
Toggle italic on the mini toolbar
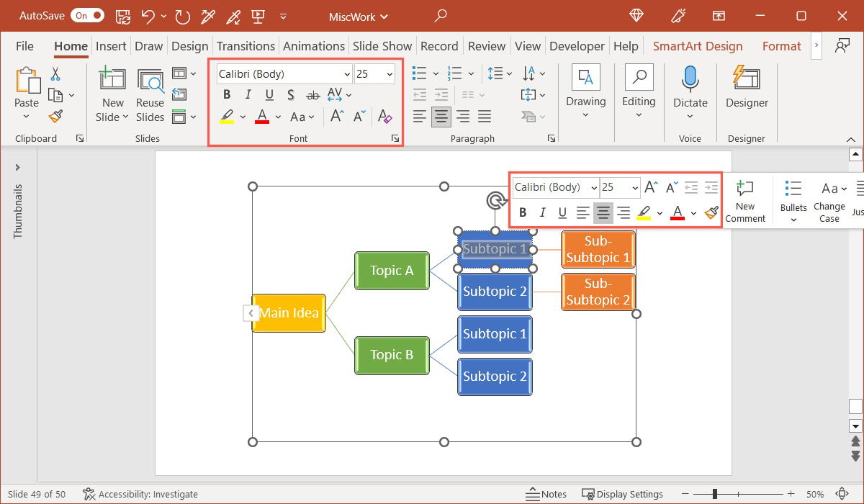coord(542,212)
